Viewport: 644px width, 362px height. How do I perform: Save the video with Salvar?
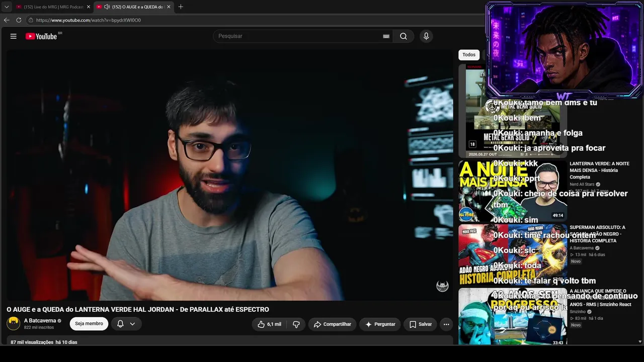coord(420,324)
